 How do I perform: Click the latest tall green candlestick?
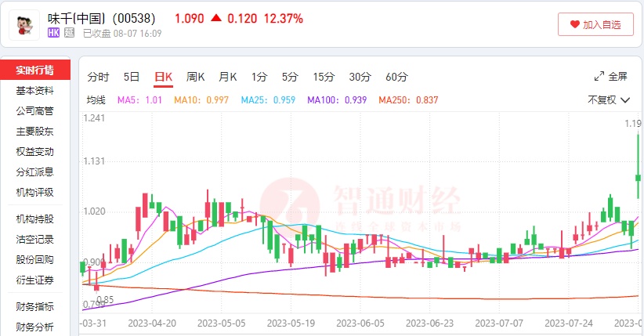click(638, 164)
